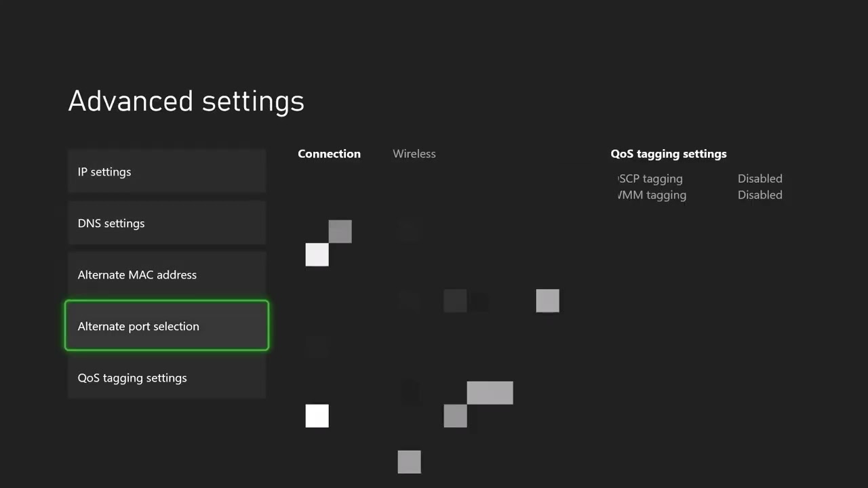This screenshot has width=868, height=488.
Task: Click the QoS tagging settings heading on right
Action: pyautogui.click(x=668, y=154)
